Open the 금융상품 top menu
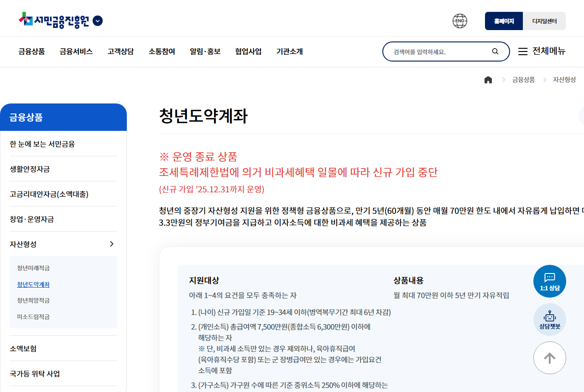This screenshot has height=392, width=584. click(x=31, y=52)
